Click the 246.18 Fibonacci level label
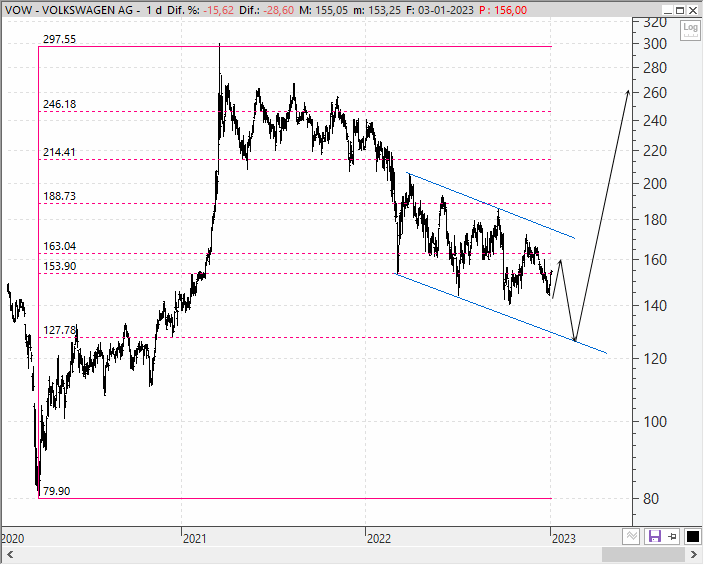This screenshot has height=565, width=704. [59, 104]
